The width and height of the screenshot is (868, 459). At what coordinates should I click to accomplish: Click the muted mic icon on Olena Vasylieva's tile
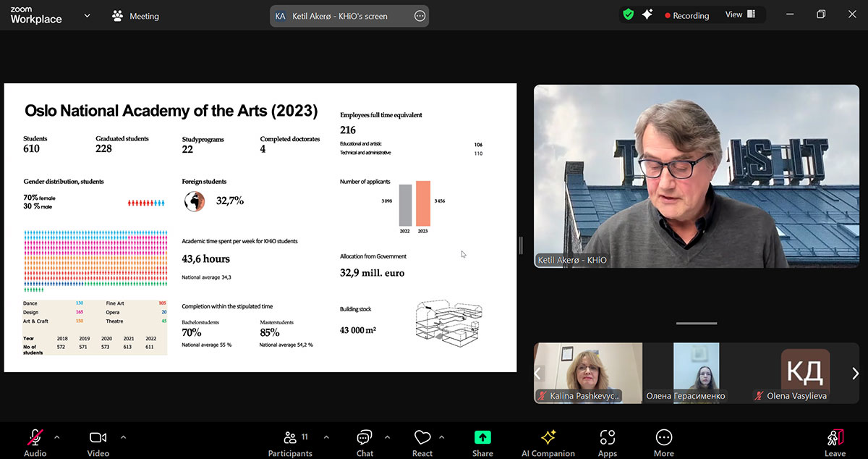[759, 396]
